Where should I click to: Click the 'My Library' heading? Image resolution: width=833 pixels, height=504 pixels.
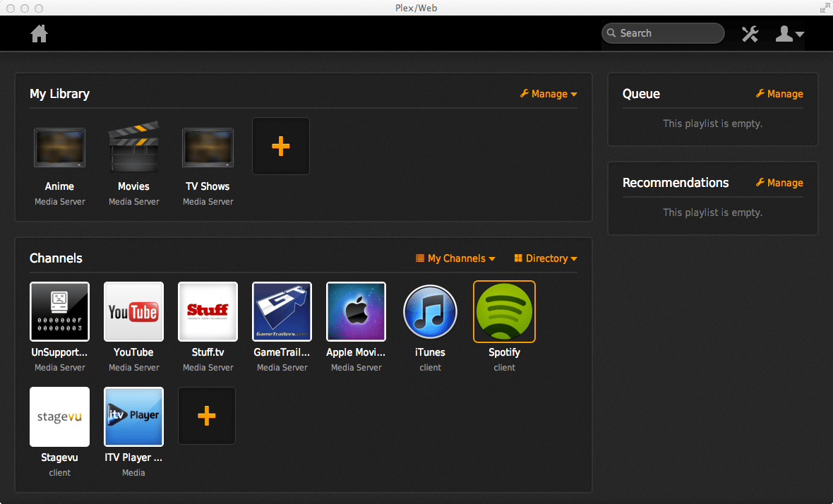click(59, 94)
